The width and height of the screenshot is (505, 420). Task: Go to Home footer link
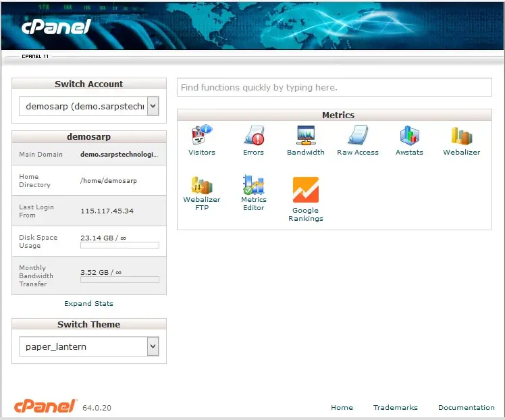[342, 407]
